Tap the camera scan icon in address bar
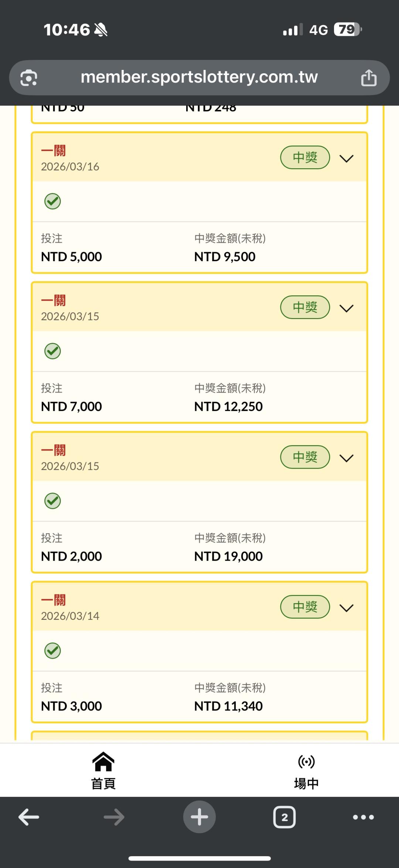Image resolution: width=399 pixels, height=868 pixels. point(29,78)
